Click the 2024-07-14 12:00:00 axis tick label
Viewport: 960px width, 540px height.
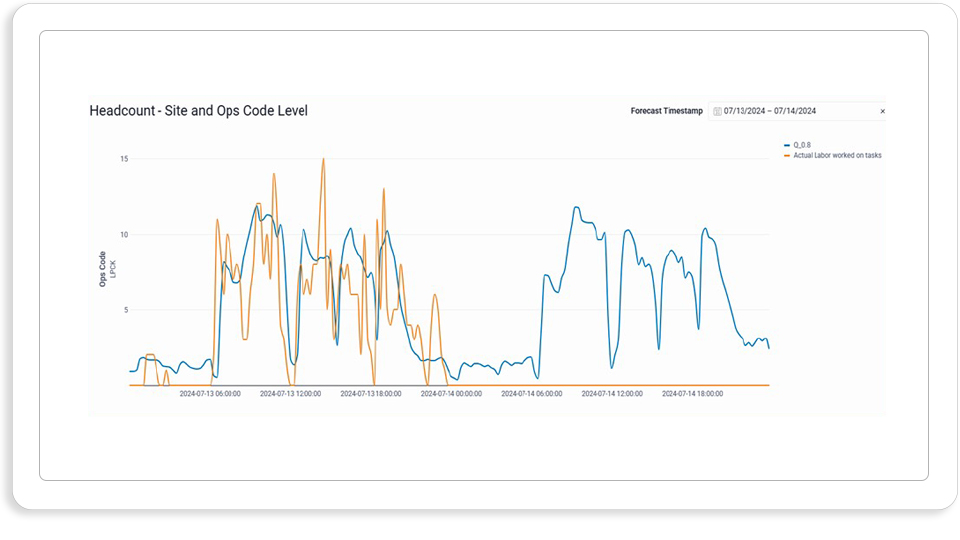coord(612,394)
